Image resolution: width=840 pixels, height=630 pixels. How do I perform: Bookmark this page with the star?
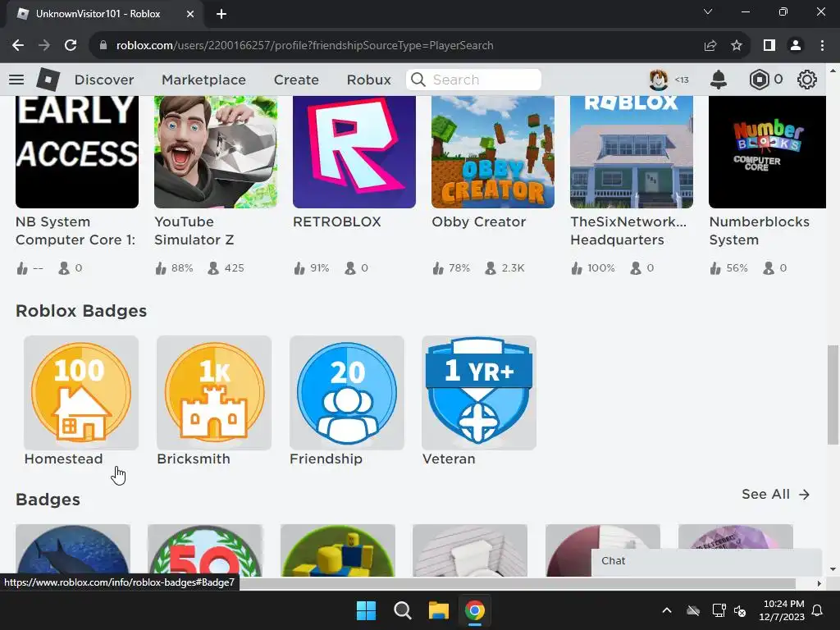point(737,46)
